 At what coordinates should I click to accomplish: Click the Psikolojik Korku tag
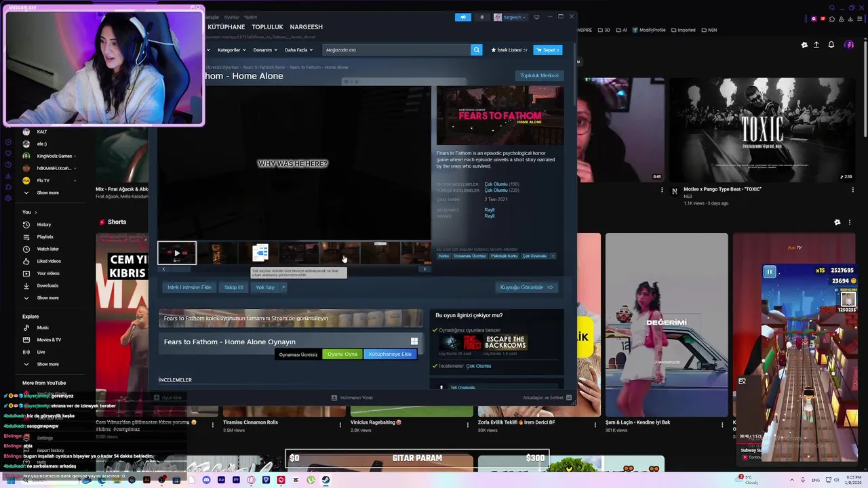pos(505,256)
